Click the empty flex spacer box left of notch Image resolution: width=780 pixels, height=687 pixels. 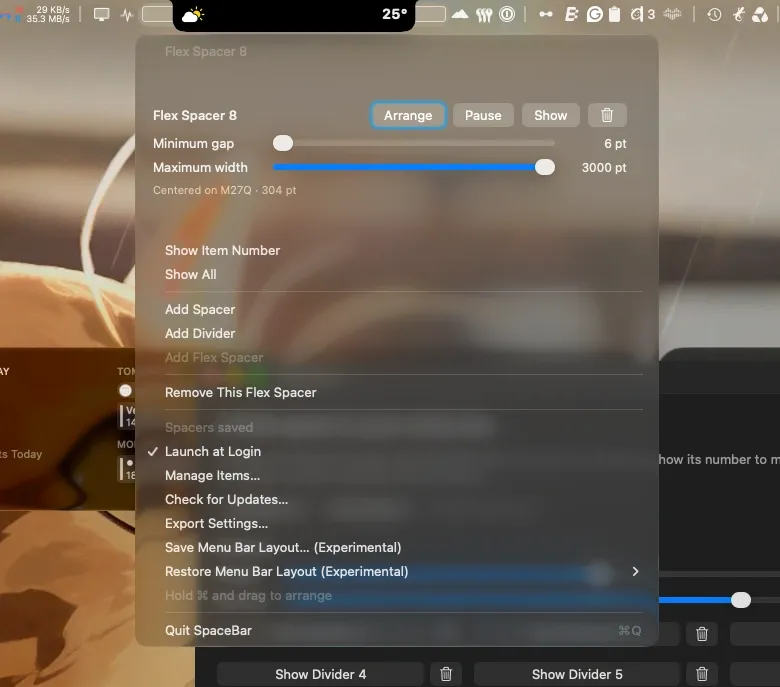(x=157, y=14)
